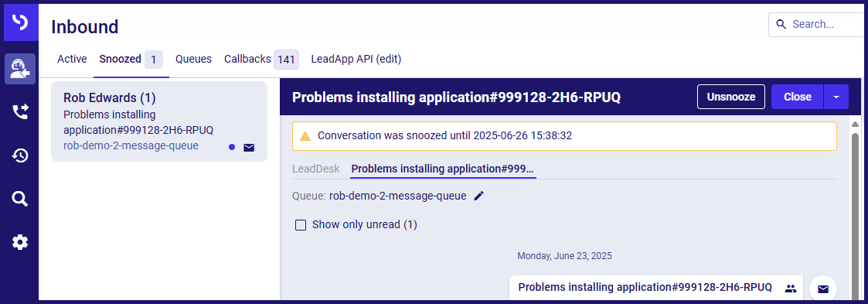Edit queue with the pencil icon
The image size is (868, 304).
click(479, 196)
